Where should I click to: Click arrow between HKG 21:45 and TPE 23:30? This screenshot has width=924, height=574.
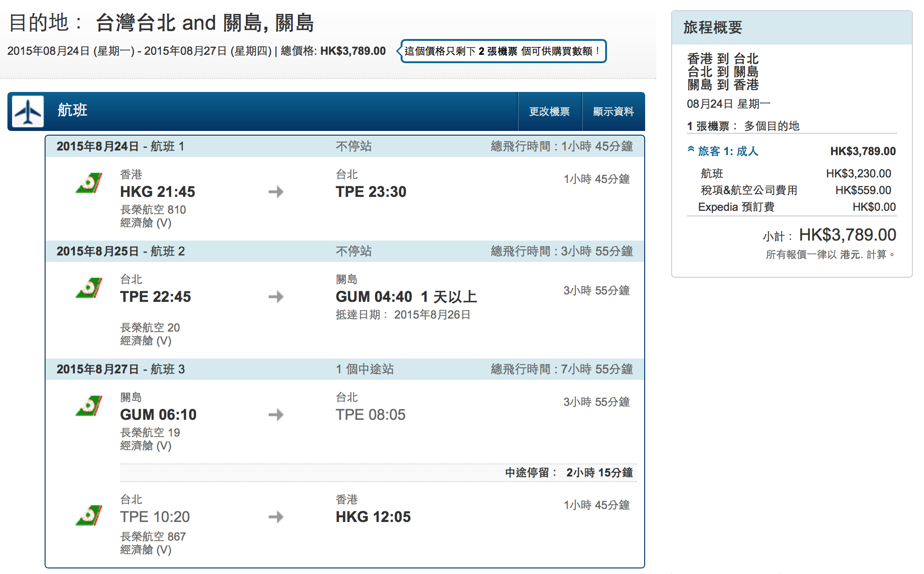click(x=276, y=192)
